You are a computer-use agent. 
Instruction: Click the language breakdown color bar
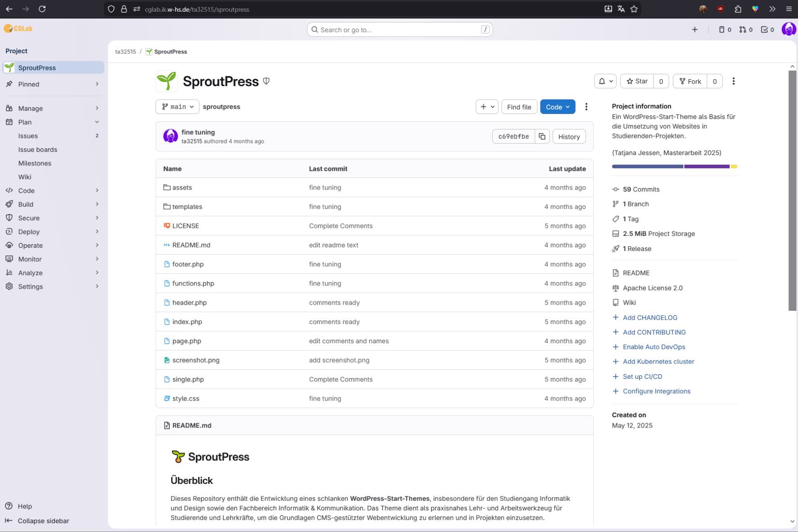tap(674, 167)
